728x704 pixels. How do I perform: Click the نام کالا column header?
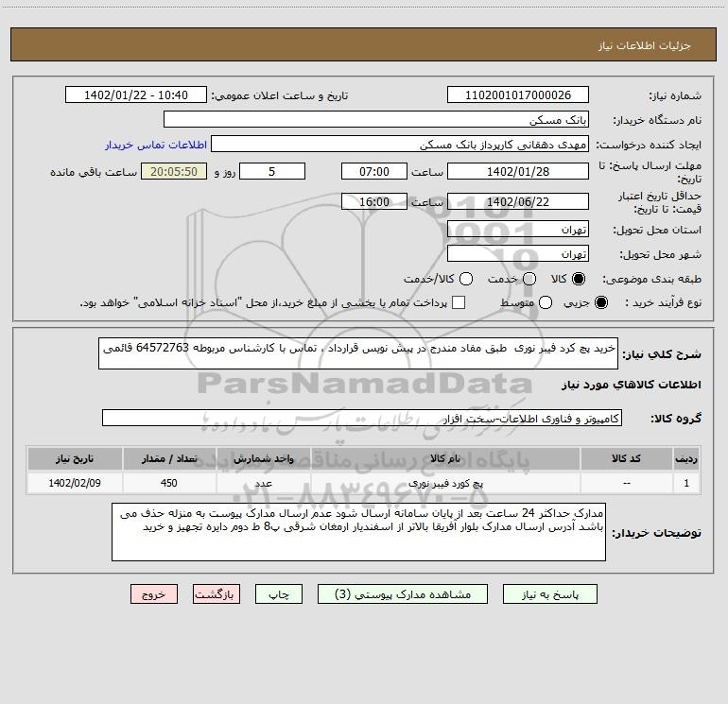click(x=445, y=458)
